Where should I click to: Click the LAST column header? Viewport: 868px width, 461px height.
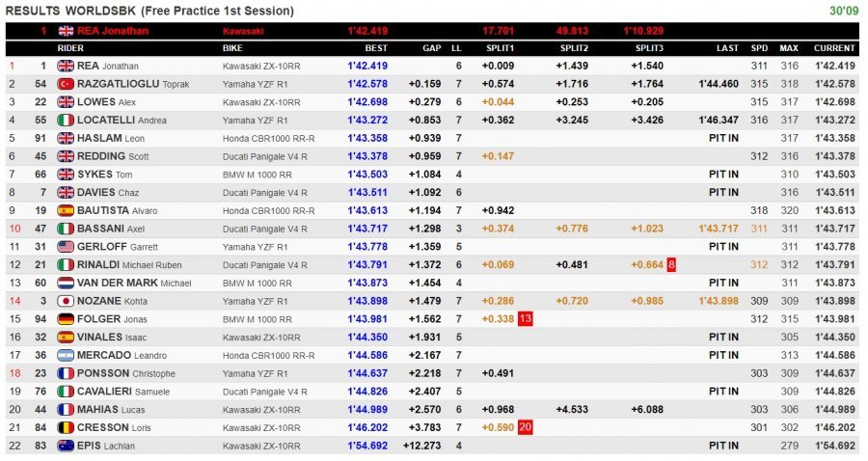click(x=727, y=48)
